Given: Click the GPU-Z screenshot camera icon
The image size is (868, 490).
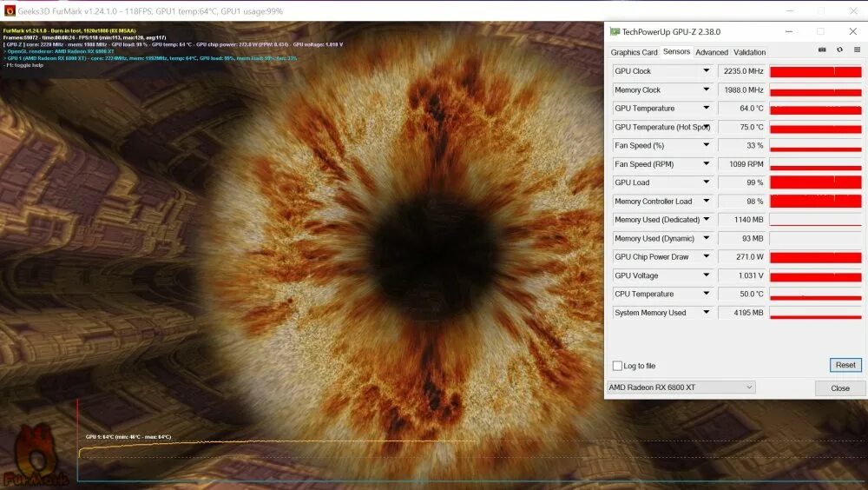Looking at the screenshot, I should (x=822, y=50).
